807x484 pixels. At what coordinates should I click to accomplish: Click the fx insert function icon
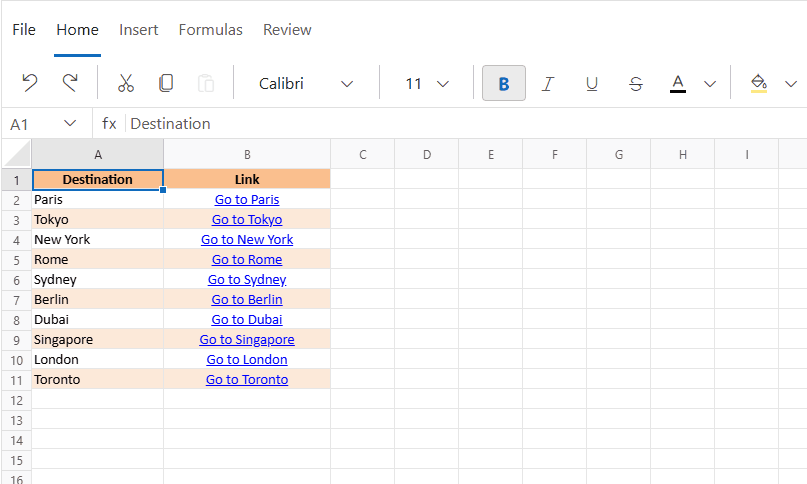pos(109,124)
